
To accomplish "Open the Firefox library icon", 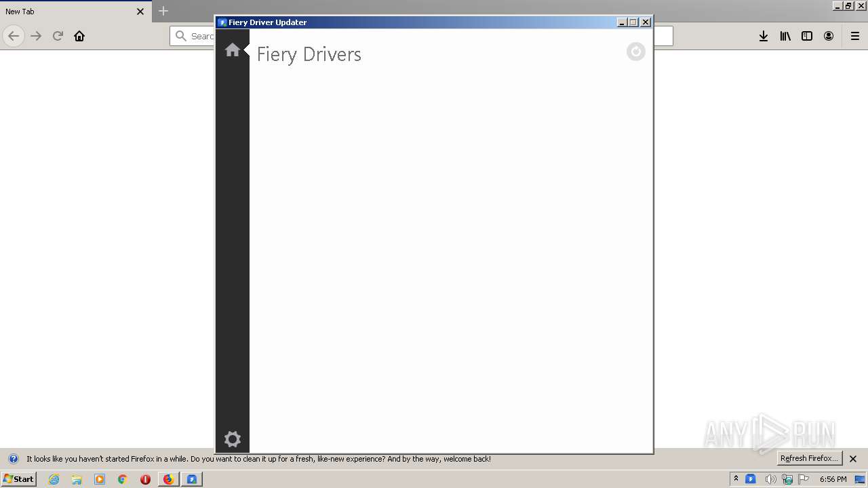I will tap(785, 36).
